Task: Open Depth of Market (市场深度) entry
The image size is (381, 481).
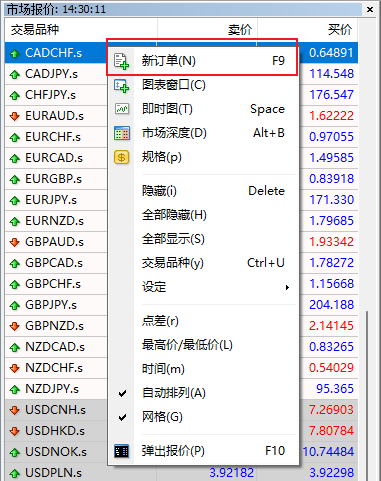Action: tap(203, 133)
